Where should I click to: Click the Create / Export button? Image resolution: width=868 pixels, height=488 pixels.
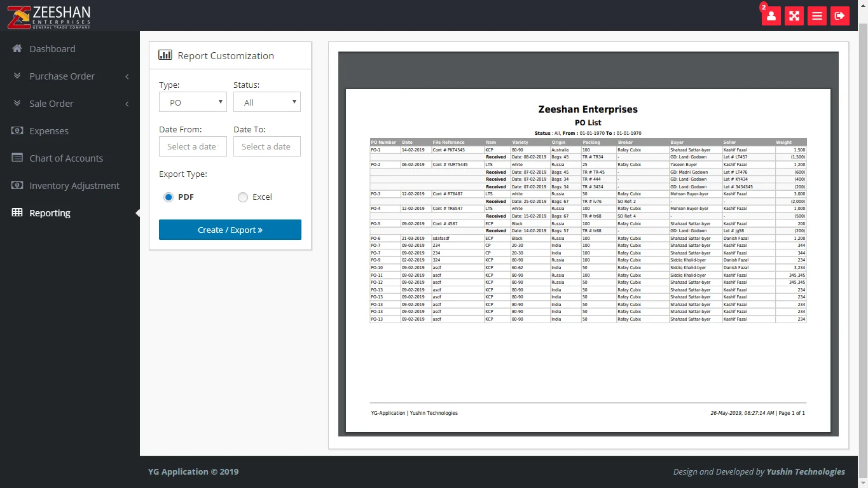pos(230,230)
